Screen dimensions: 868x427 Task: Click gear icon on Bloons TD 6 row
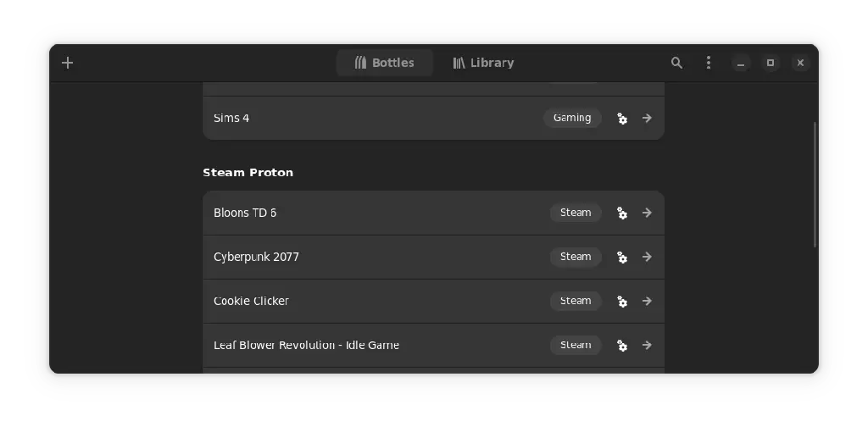[622, 213]
